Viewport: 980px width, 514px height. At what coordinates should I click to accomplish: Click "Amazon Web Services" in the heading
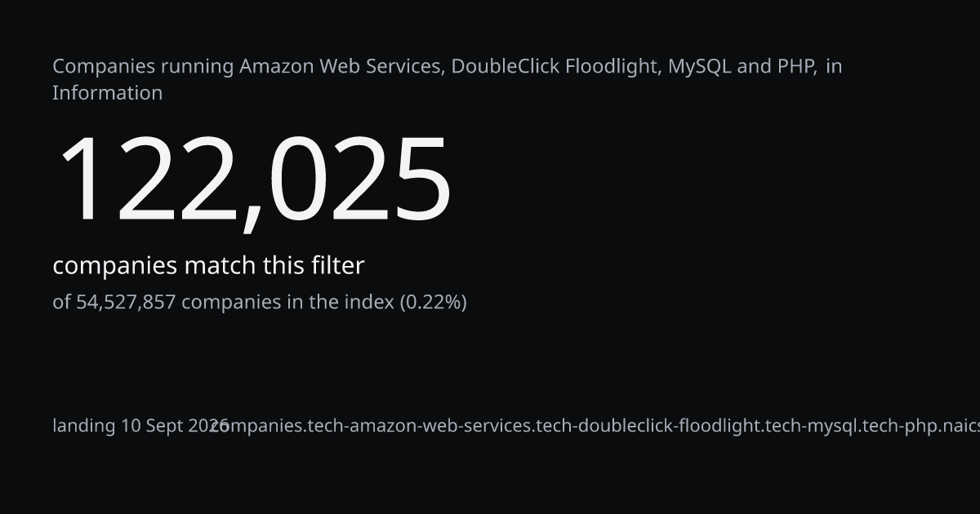[x=342, y=66]
